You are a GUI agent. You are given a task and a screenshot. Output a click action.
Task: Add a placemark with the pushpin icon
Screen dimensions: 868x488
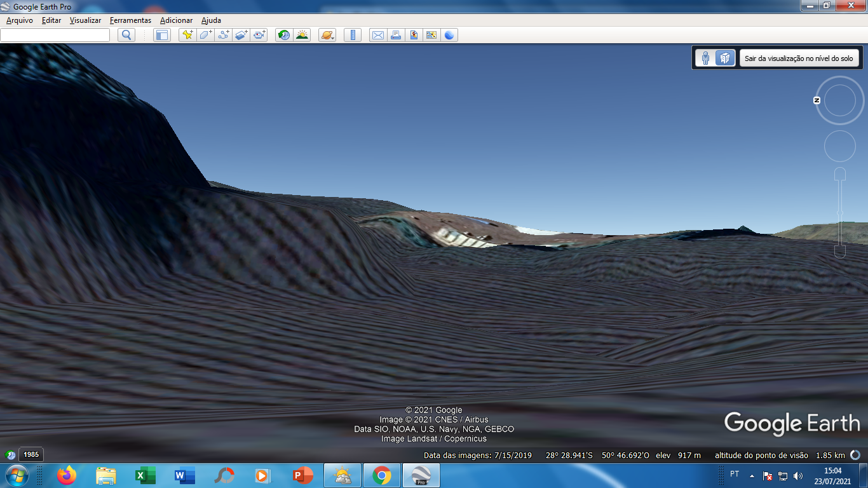tap(187, 35)
